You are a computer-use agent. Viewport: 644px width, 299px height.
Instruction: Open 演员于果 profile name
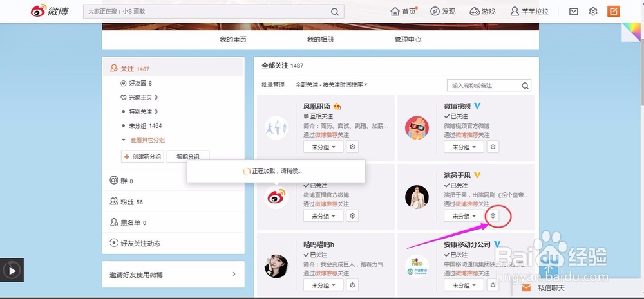tap(457, 175)
